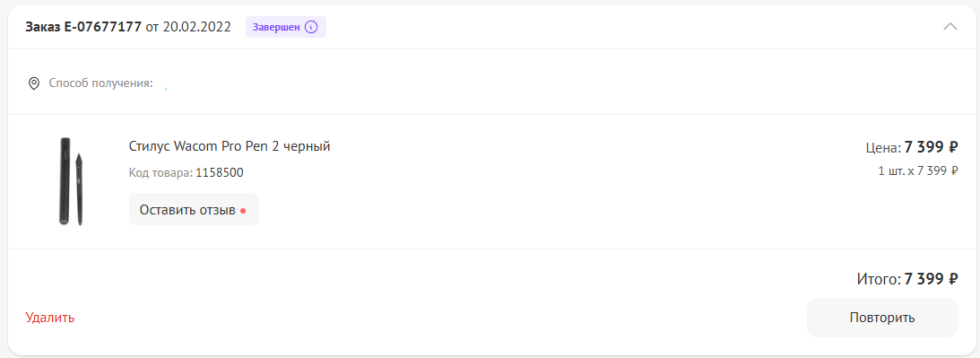
Task: Click the 1 шт. x 7 399 ₽ quantity line
Action: (x=918, y=170)
